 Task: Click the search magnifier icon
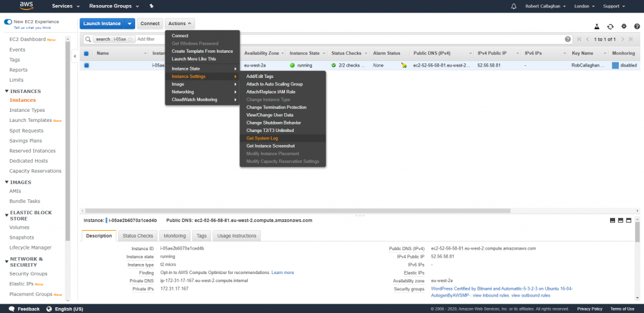tap(88, 40)
